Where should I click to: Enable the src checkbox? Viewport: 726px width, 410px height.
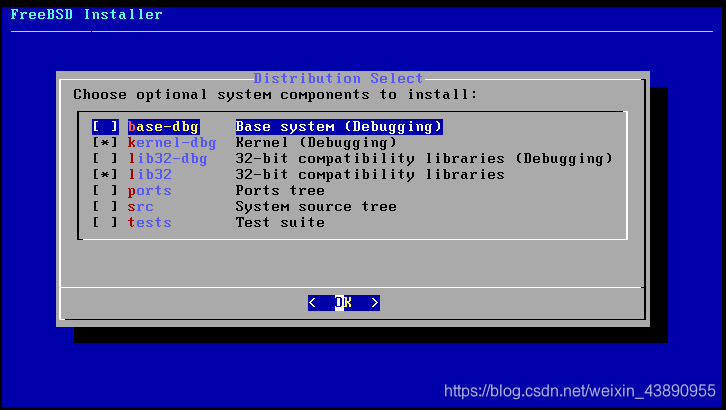[105, 206]
